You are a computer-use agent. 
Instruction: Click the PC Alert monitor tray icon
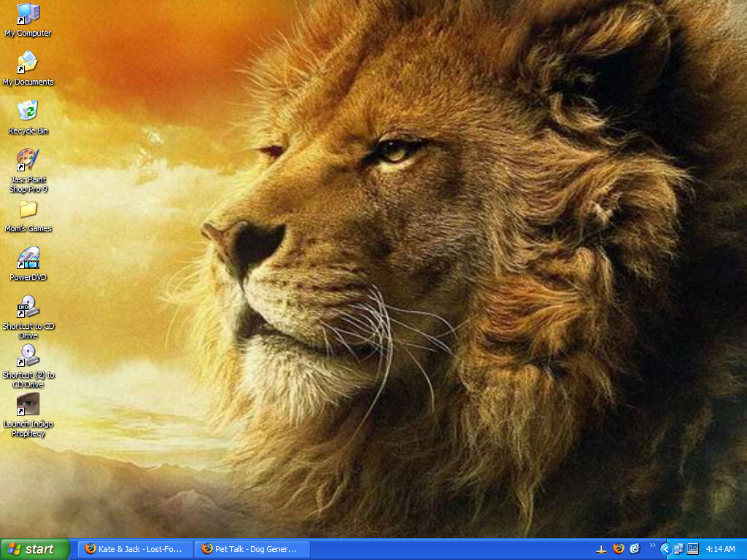click(693, 549)
